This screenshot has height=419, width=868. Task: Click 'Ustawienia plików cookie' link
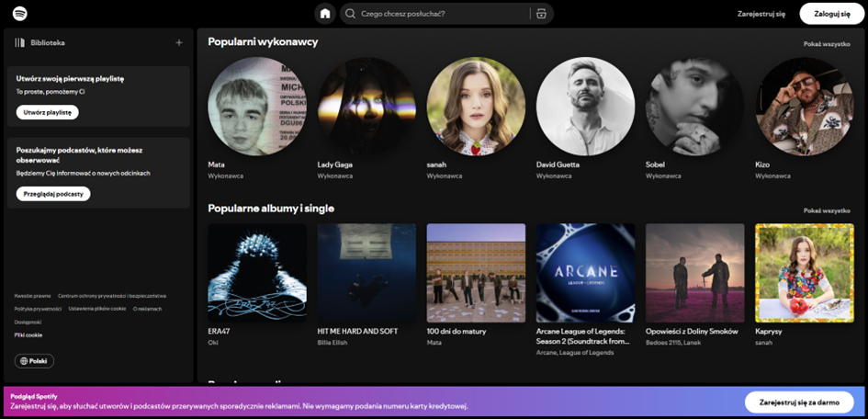pos(97,309)
